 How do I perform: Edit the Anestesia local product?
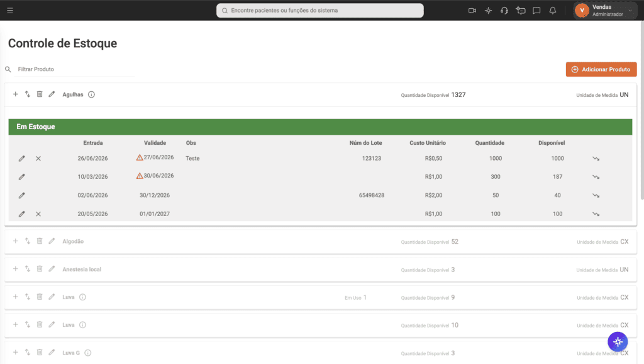point(52,269)
